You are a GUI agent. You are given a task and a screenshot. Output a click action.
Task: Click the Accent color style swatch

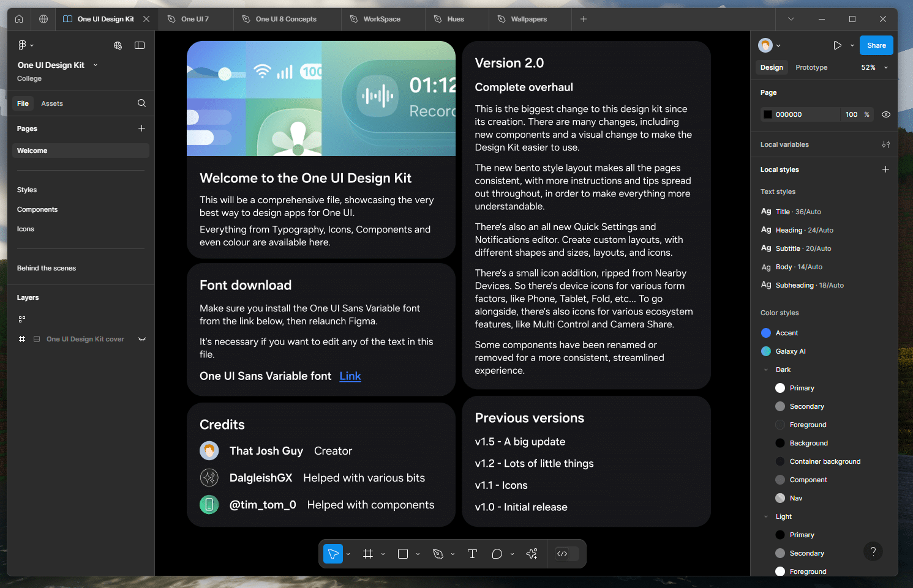tap(766, 333)
